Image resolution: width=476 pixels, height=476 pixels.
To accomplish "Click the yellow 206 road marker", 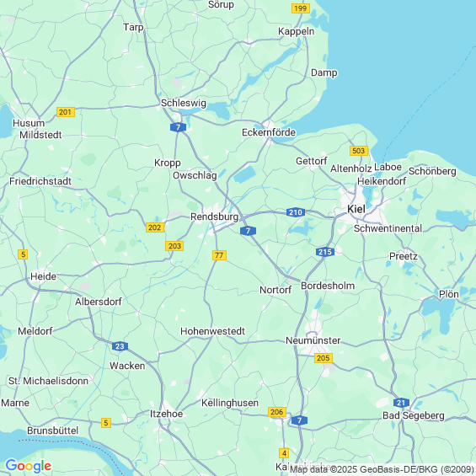I will tap(277, 412).
